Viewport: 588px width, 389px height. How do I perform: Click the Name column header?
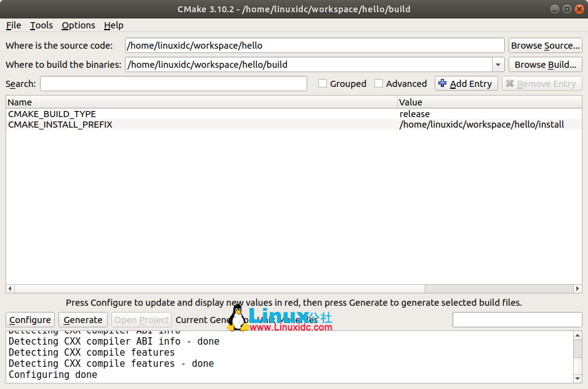click(x=201, y=102)
